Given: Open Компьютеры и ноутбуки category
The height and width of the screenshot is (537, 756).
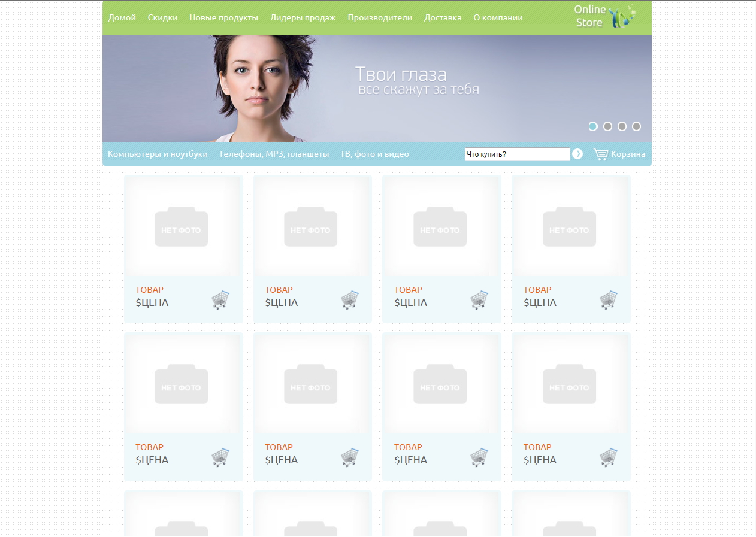Looking at the screenshot, I should click(x=158, y=154).
